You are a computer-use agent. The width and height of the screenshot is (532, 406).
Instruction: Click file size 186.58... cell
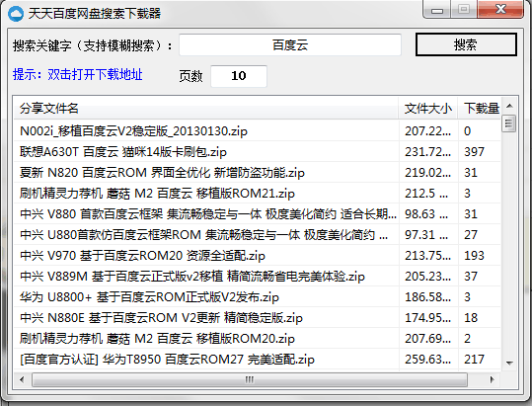click(427, 296)
